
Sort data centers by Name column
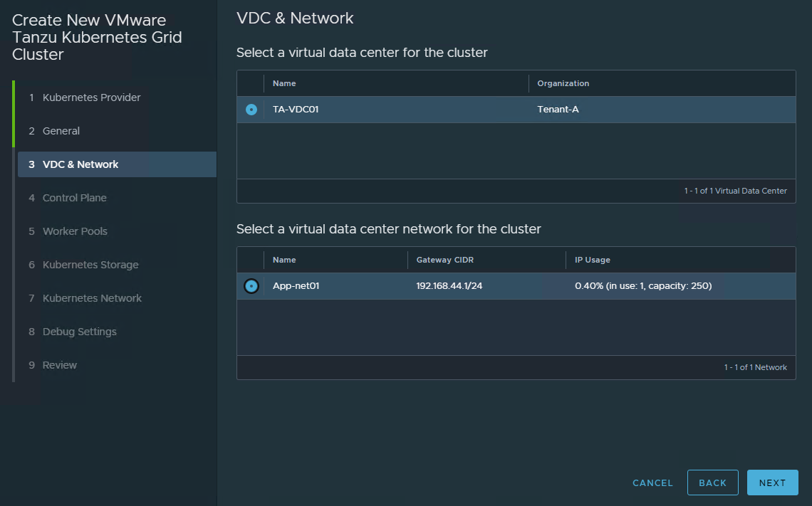pyautogui.click(x=284, y=83)
